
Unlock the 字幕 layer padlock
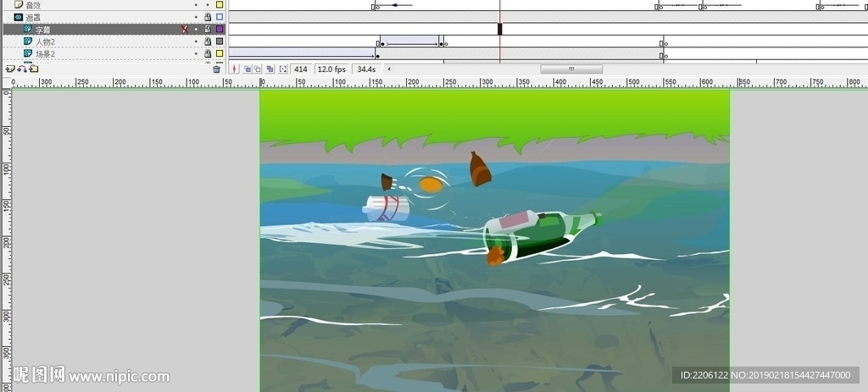[208, 30]
